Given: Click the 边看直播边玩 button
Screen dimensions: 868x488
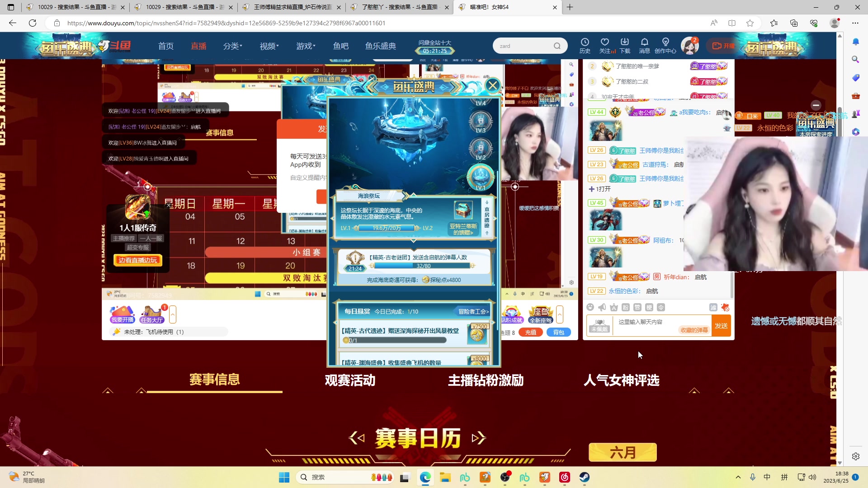Looking at the screenshot, I should [x=137, y=260].
